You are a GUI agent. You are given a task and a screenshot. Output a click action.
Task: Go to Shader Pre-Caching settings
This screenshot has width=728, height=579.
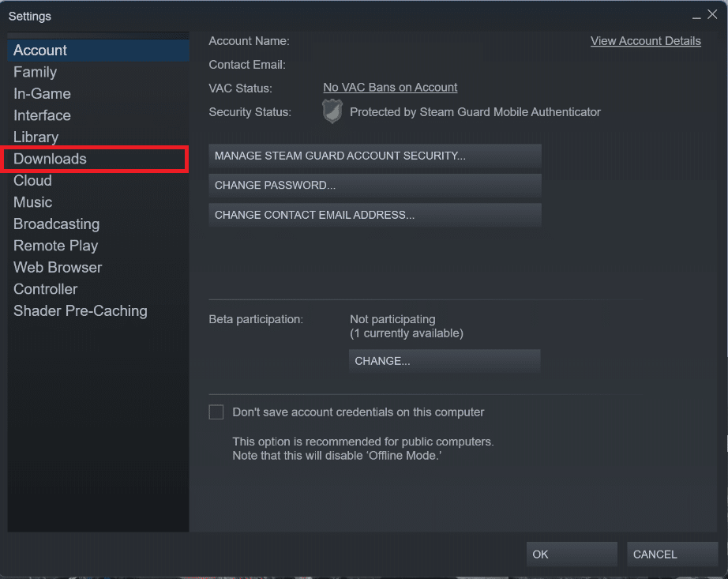pos(98,310)
